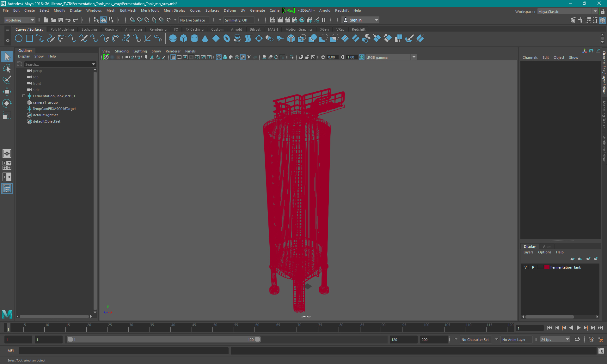Open the Mesh Tools menu
This screenshot has width=607, height=364.
(x=150, y=10)
